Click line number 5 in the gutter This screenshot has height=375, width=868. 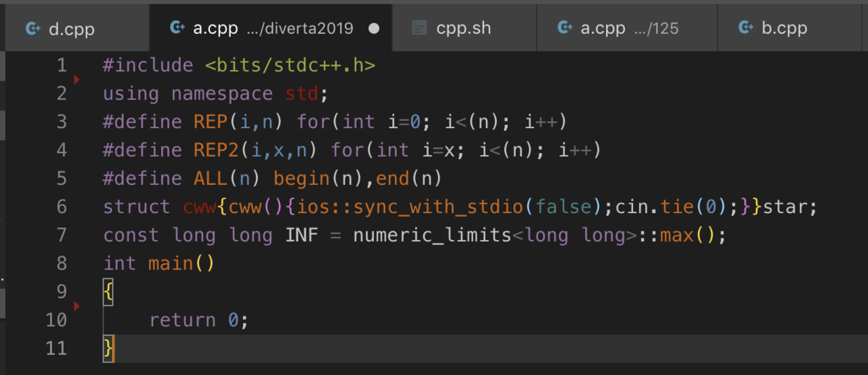[x=61, y=178]
